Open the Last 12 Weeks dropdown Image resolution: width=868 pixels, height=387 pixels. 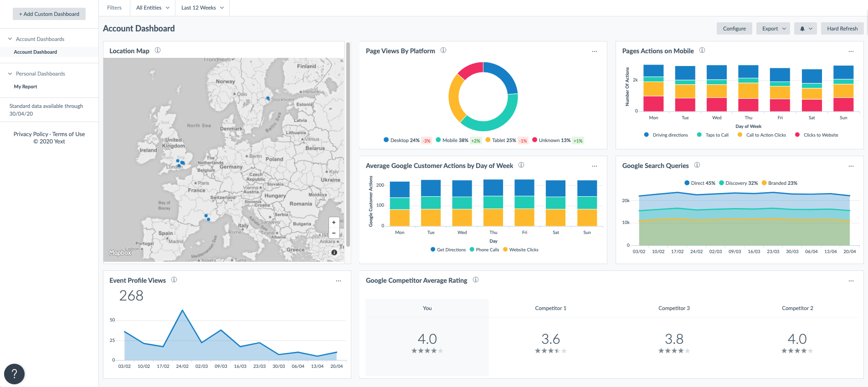202,8
